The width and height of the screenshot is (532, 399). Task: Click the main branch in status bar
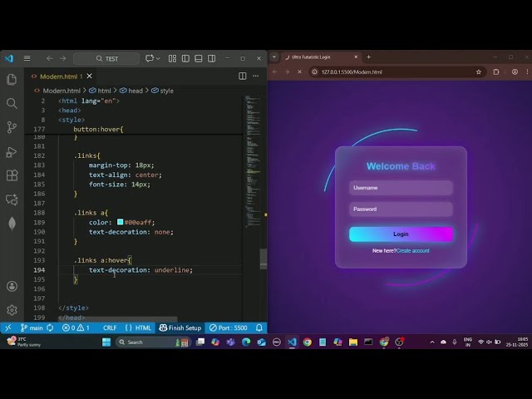32,328
